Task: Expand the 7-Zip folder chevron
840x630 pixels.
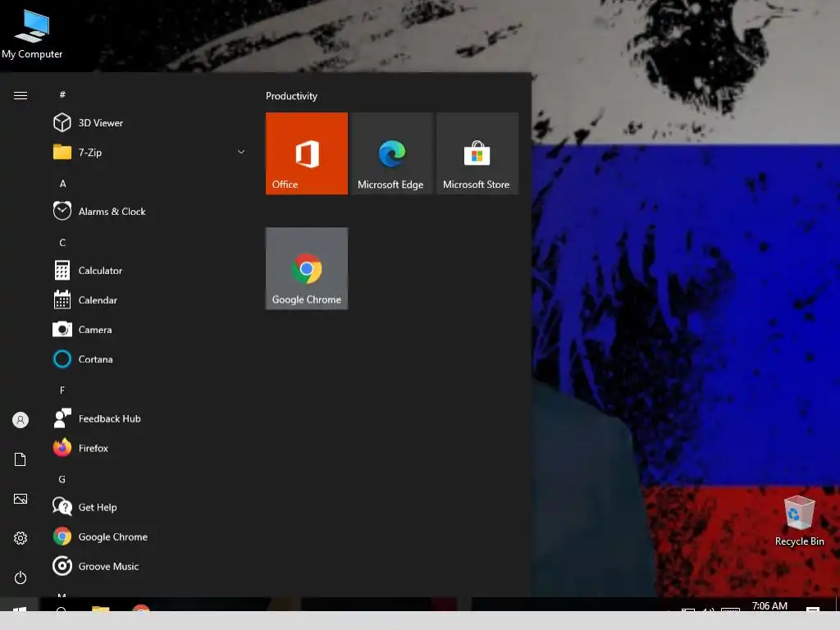Action: 241,152
